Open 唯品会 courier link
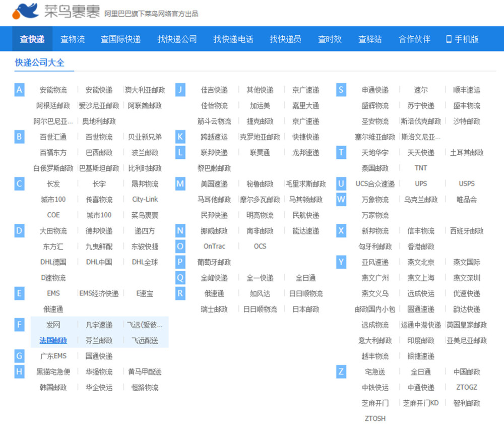 [x=467, y=200]
